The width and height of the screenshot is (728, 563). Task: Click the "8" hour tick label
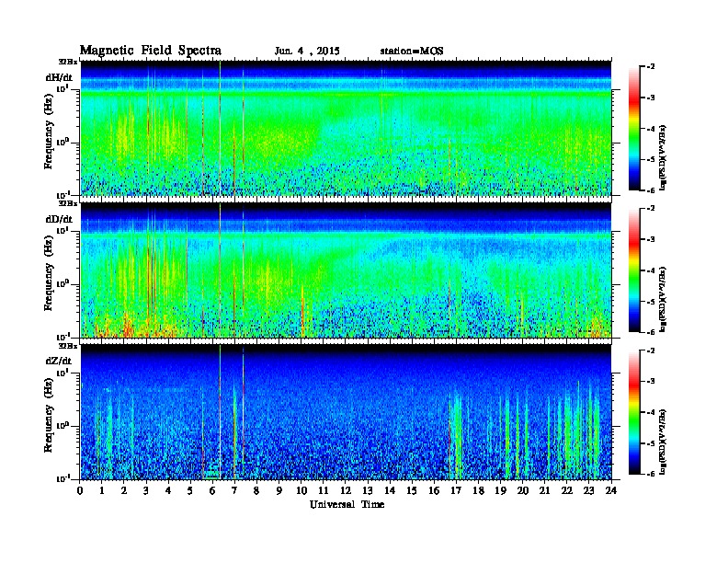(x=256, y=490)
